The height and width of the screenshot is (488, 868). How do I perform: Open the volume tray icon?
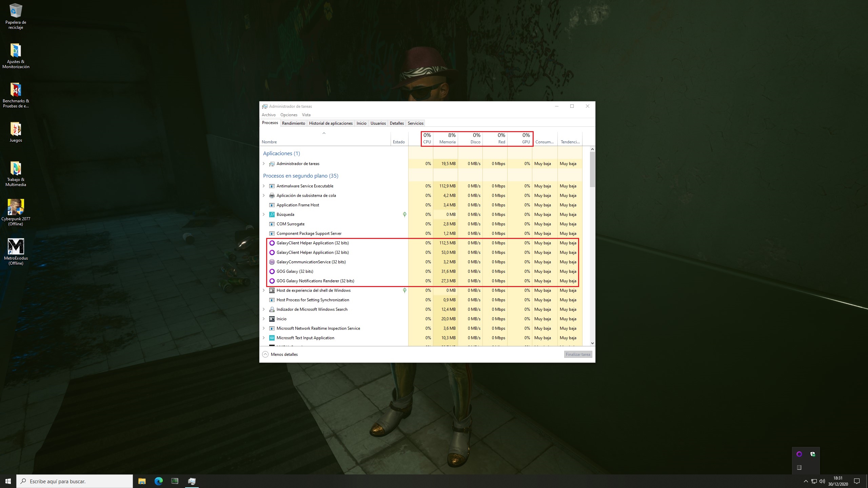click(x=822, y=481)
